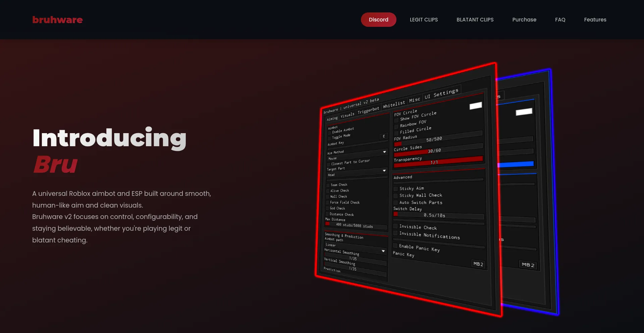644x333 pixels.
Task: Toggle the Team Check checkbox
Action: (328, 185)
